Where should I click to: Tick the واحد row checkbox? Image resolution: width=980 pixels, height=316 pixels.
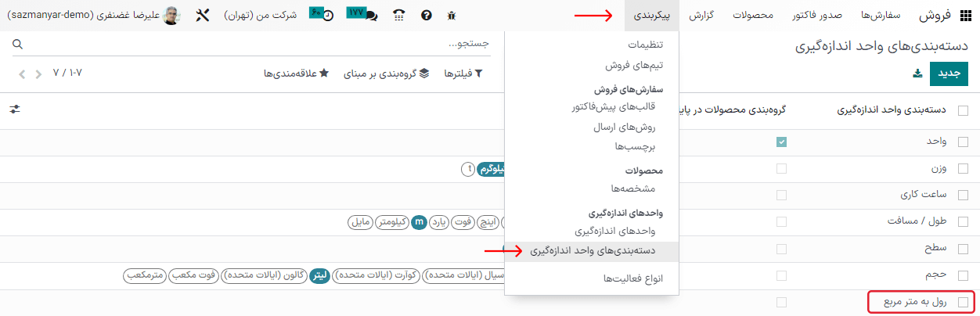[x=963, y=142]
